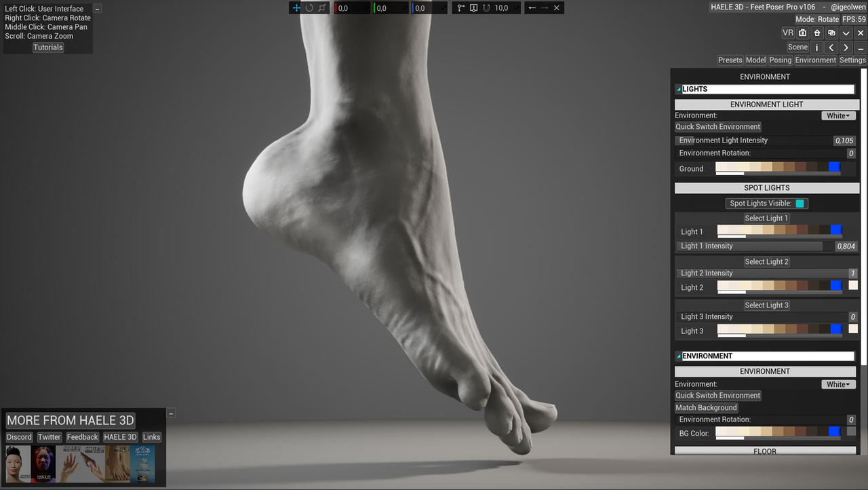Select the scale gizmo tool
Image resolution: width=868 pixels, height=490 pixels.
[322, 8]
